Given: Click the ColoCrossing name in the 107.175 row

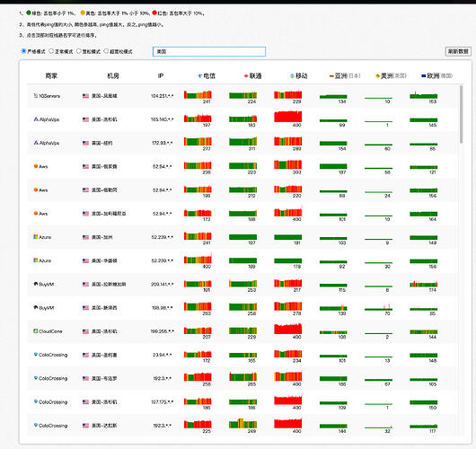Looking at the screenshot, I should (53, 402).
